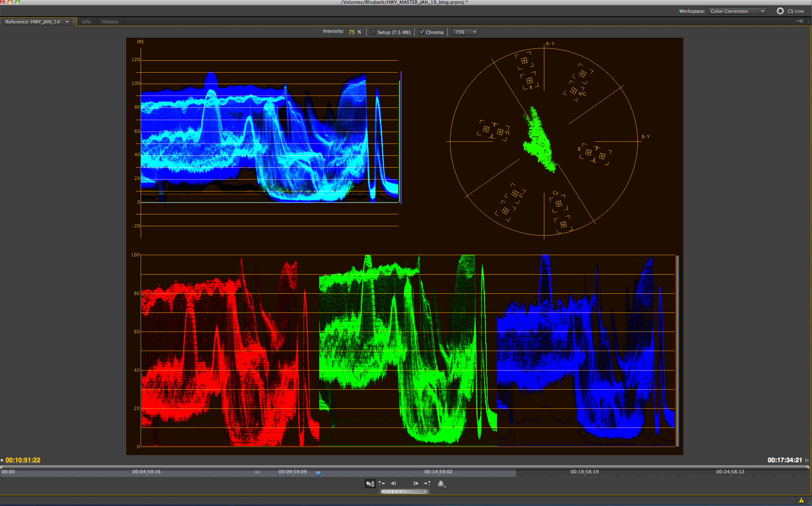Click the window title HWY_MASTER_JAN_19_blog.prproj
This screenshot has width=812, height=506.
[404, 3]
